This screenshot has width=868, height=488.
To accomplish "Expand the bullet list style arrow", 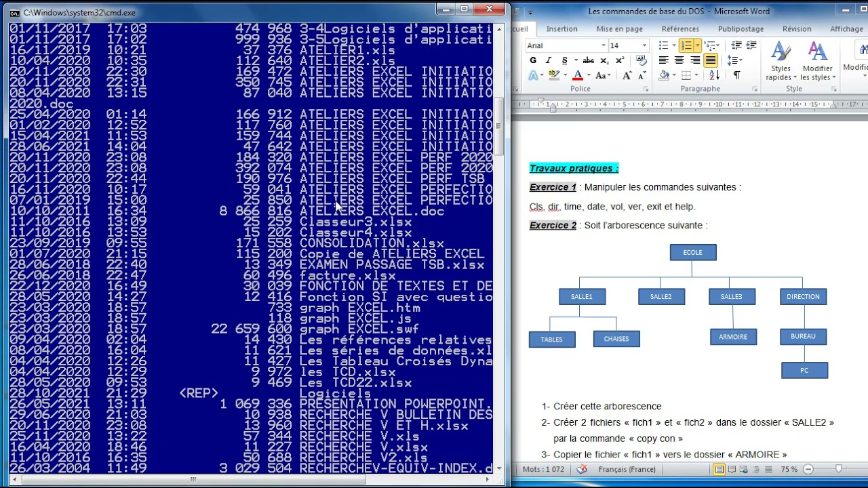I will pos(673,45).
